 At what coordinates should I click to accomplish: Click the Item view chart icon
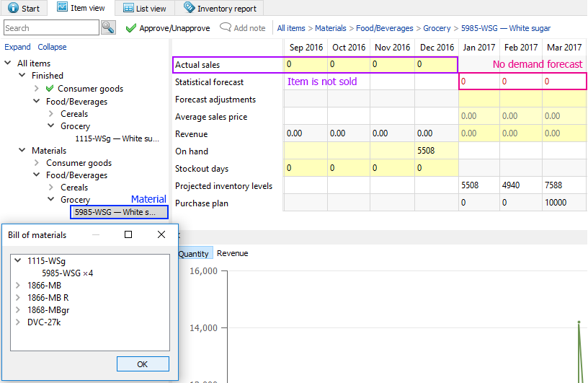[x=62, y=8]
